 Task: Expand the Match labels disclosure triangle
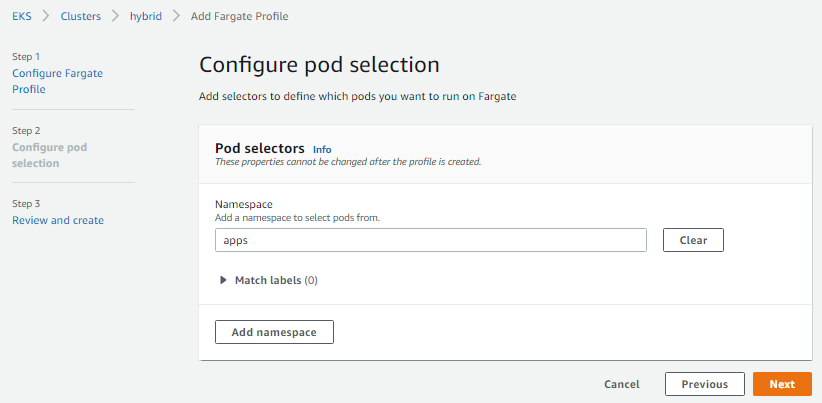[223, 280]
